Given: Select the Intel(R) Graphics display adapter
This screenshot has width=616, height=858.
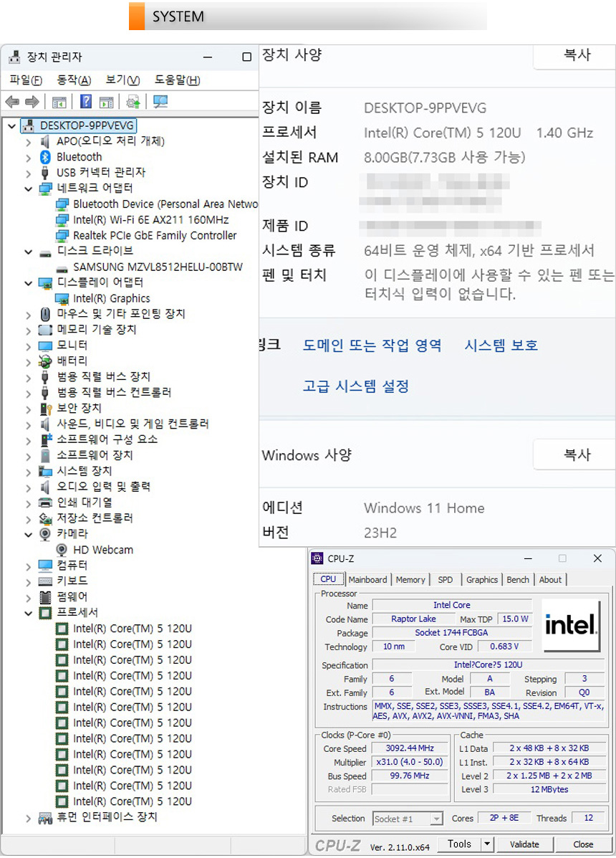Looking at the screenshot, I should (111, 298).
